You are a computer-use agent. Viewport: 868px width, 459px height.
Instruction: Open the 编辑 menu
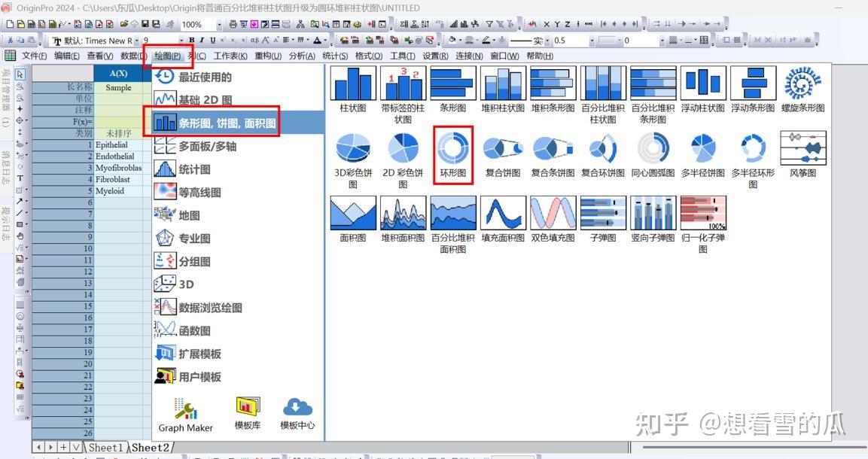[x=67, y=56]
